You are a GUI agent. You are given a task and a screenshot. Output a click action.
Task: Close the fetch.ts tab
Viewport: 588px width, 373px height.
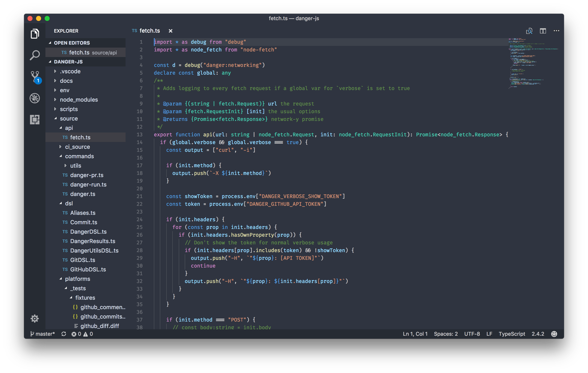click(170, 31)
